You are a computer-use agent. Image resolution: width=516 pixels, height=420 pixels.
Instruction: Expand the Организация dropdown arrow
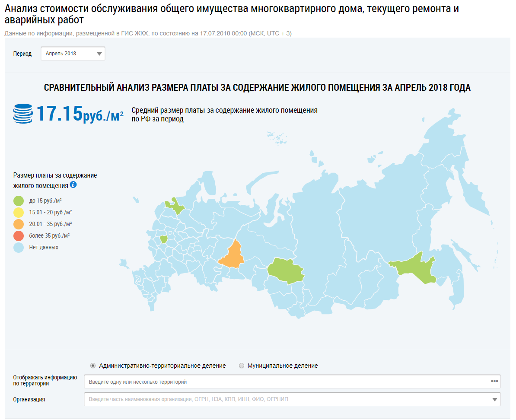point(495,399)
